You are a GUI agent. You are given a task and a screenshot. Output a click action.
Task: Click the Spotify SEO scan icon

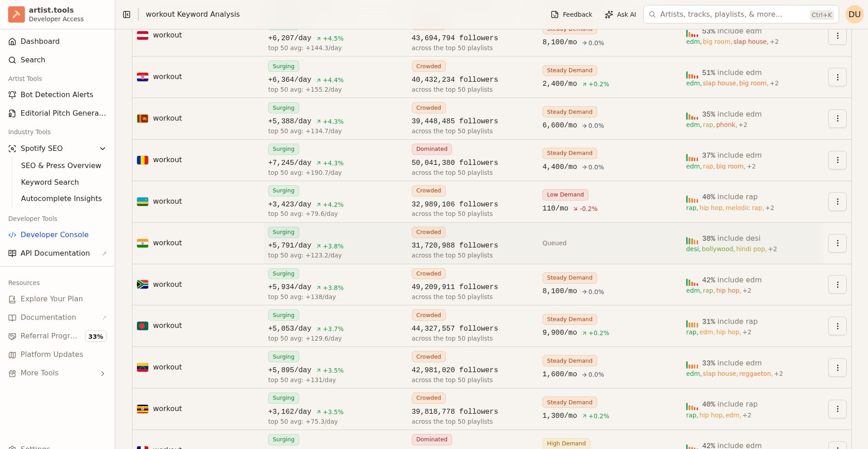12,149
